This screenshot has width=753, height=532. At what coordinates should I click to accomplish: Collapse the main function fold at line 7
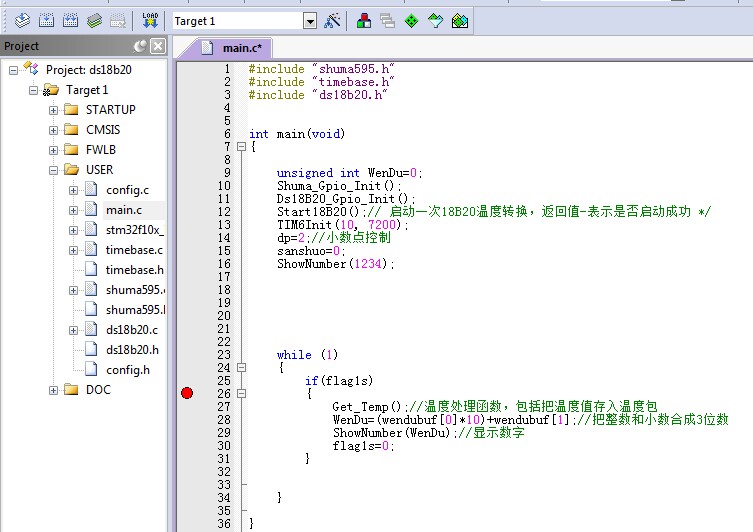(x=242, y=147)
